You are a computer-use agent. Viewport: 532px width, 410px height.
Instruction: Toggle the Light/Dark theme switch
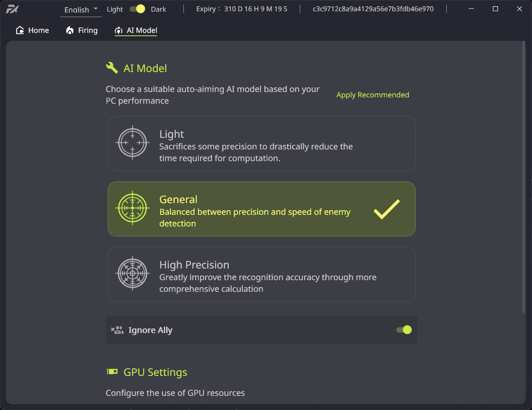point(137,9)
